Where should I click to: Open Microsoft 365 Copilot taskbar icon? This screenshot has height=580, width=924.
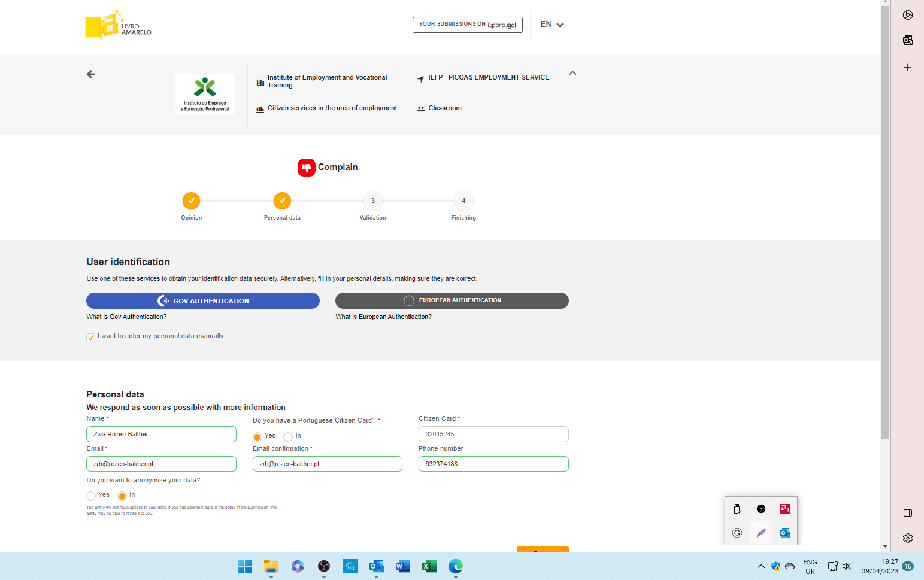click(x=298, y=566)
